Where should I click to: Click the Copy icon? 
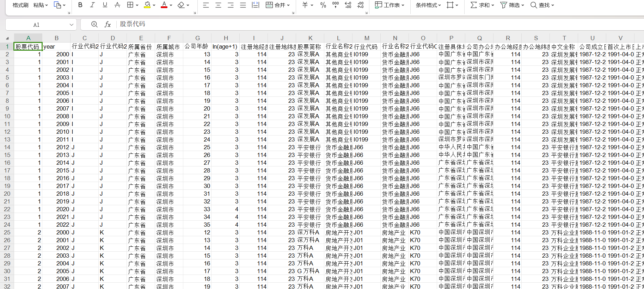point(57,5)
